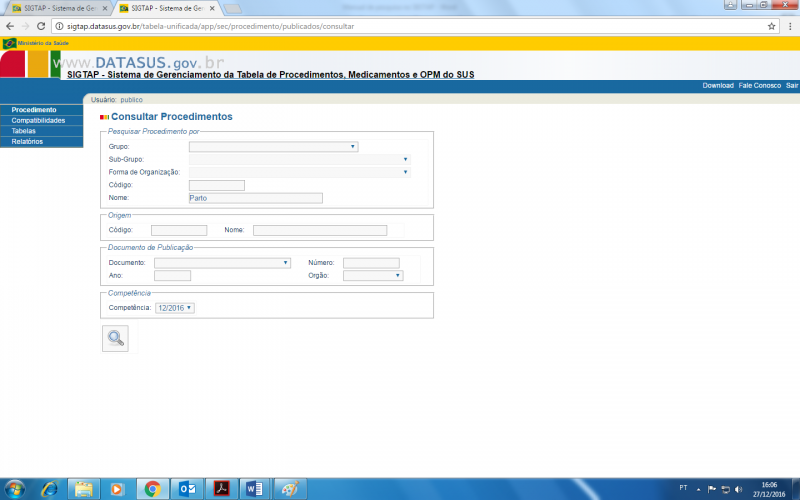Open File Explorer folder on taskbar
The image size is (800, 500).
83,489
